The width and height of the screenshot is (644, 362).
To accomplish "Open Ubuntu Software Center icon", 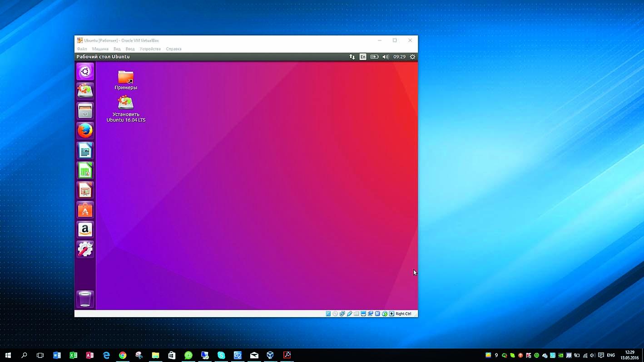I will click(85, 210).
